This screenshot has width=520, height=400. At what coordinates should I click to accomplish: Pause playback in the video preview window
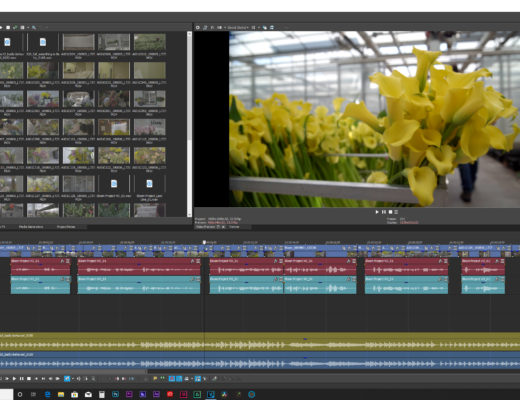[384, 212]
